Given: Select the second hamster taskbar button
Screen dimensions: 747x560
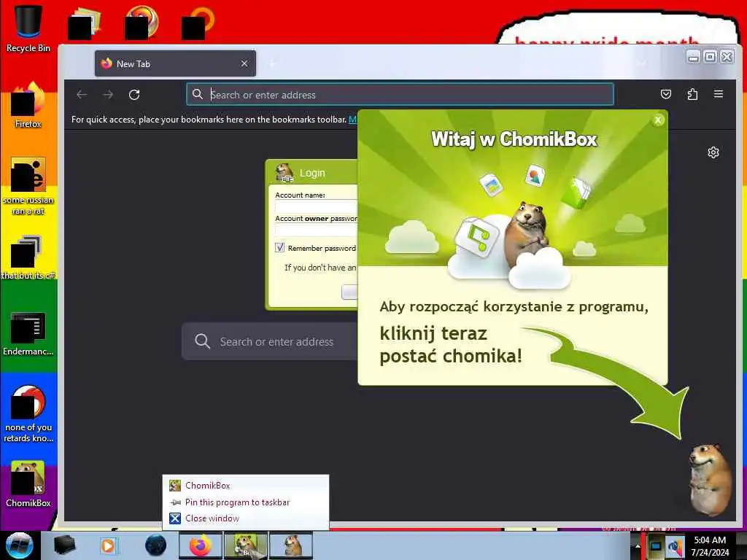Looking at the screenshot, I should pyautogui.click(x=291, y=545).
